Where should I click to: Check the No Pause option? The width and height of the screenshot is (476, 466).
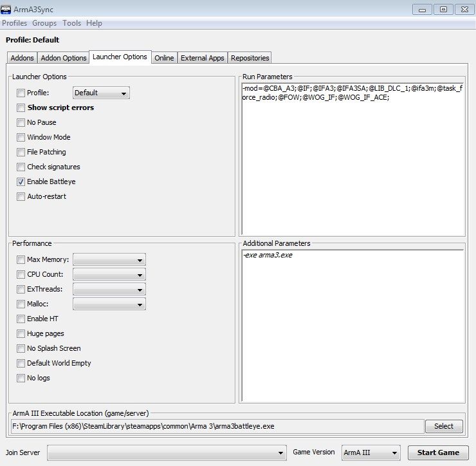21,122
